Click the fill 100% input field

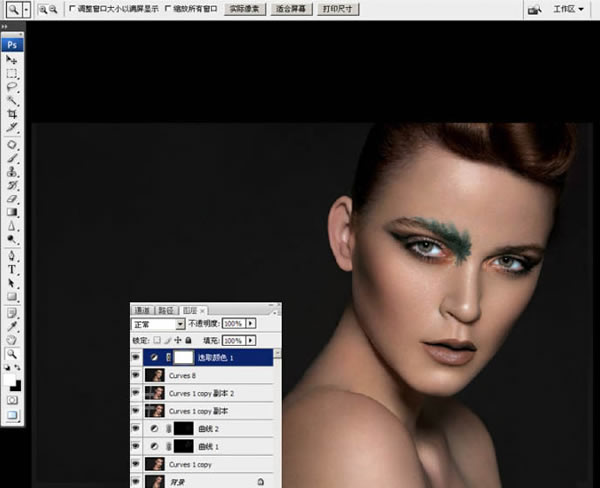[x=233, y=340]
